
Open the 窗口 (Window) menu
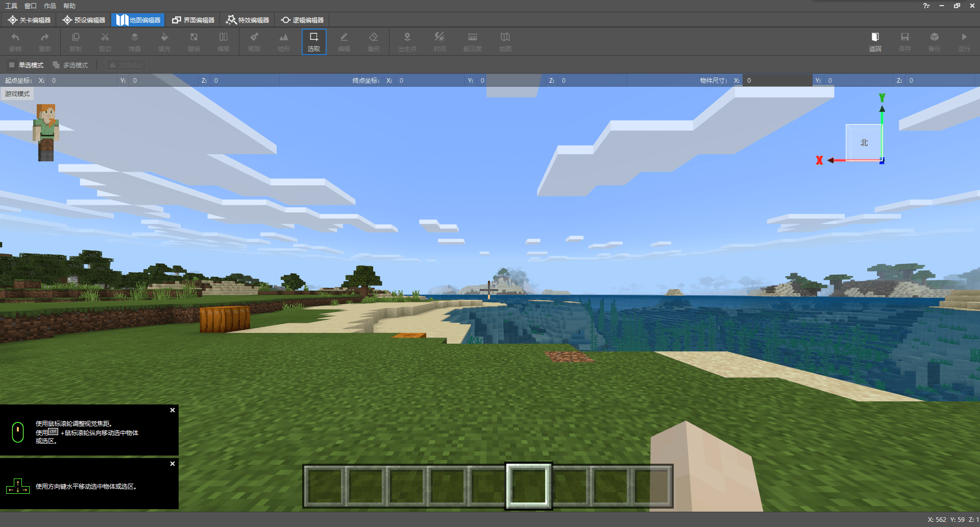click(31, 6)
